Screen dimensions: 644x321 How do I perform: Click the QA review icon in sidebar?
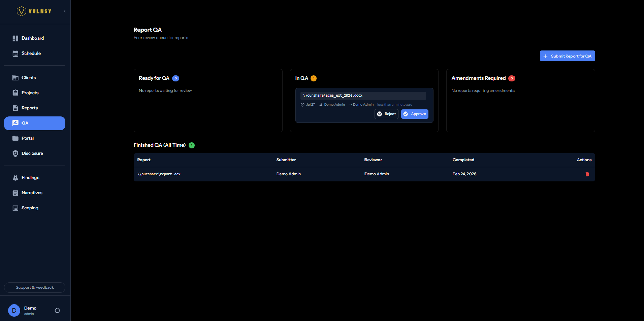15,123
